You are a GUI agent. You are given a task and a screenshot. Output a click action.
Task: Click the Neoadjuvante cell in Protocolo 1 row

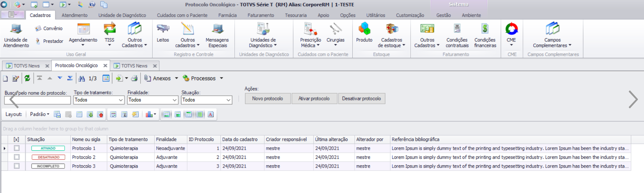170,148
